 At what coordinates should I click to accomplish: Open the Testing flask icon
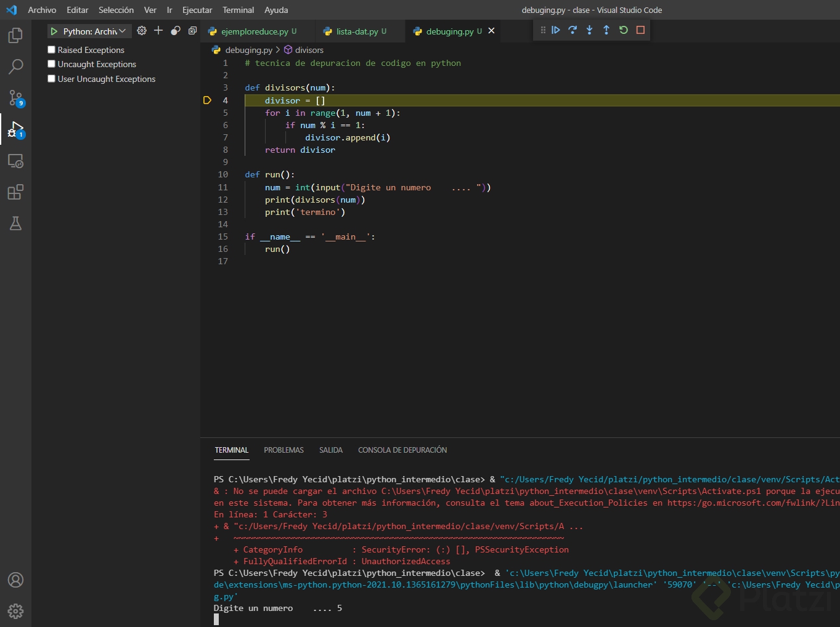point(15,224)
